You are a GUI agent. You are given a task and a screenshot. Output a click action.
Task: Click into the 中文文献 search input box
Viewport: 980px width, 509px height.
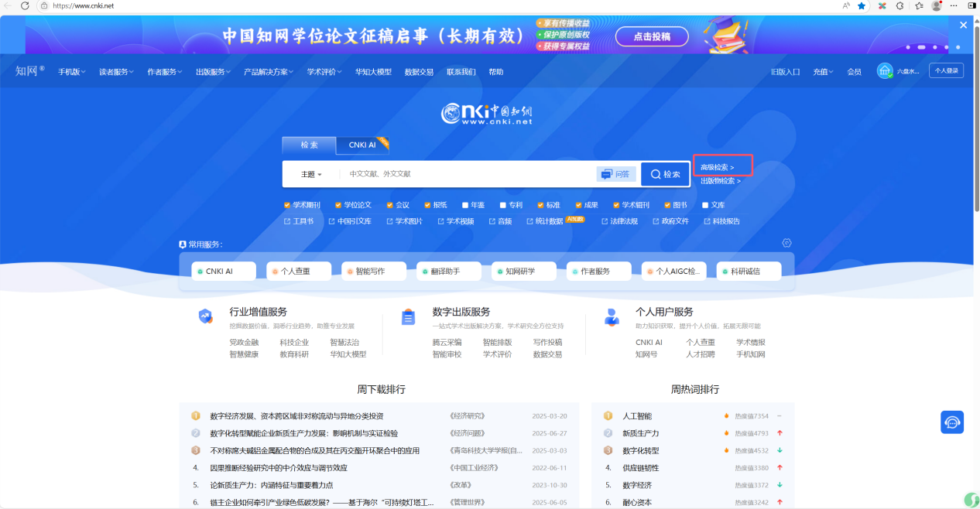[x=464, y=174]
